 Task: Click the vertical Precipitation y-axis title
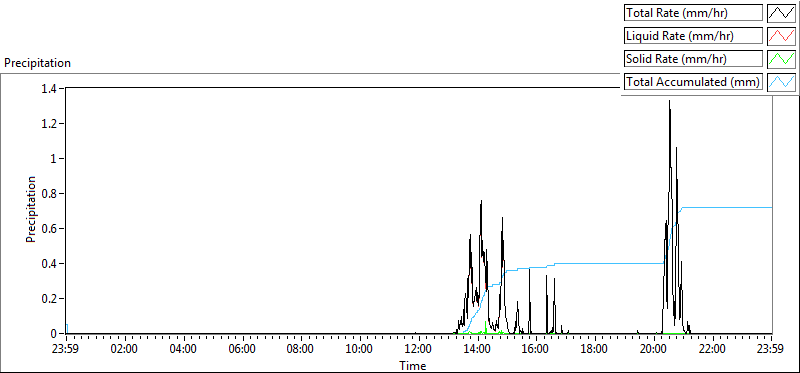coord(31,209)
